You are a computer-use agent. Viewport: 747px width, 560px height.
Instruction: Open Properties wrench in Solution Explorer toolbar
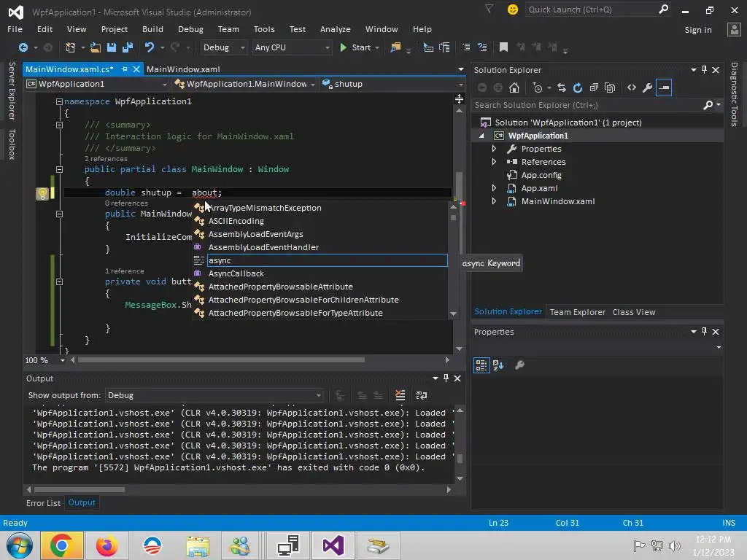coord(648,87)
